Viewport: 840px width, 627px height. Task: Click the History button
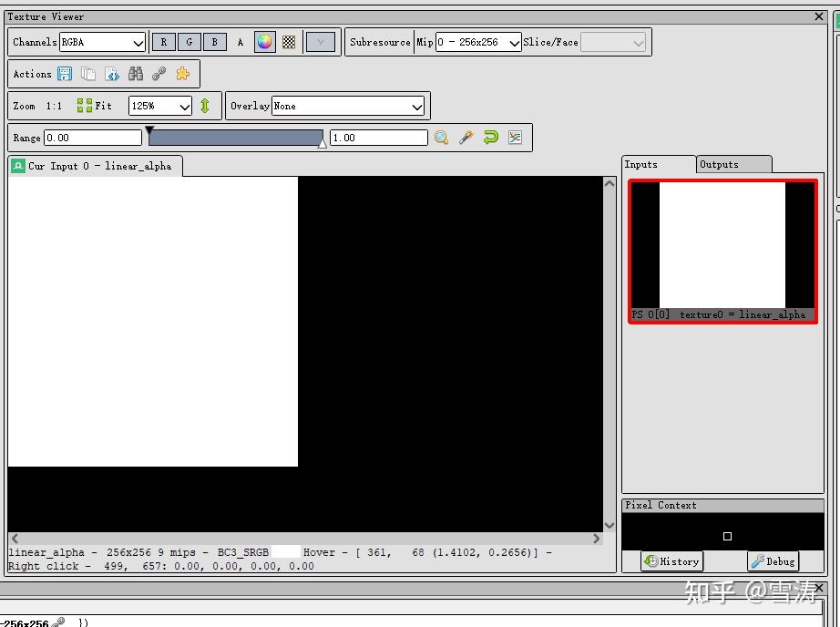coord(671,561)
